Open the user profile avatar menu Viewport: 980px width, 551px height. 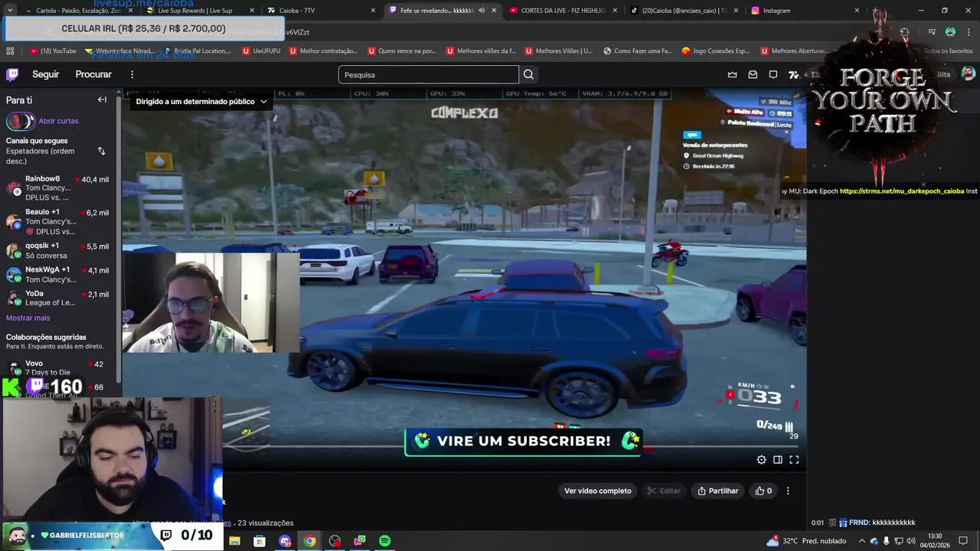point(968,74)
